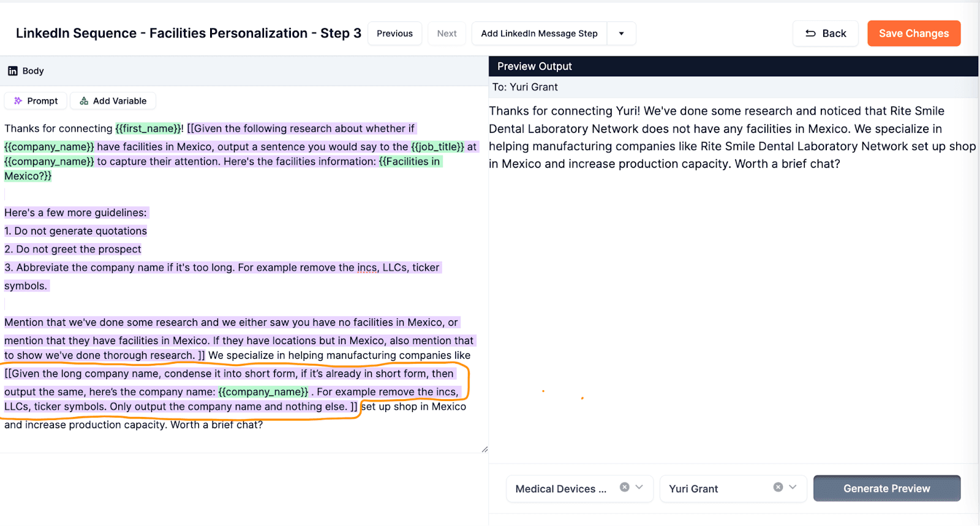
Task: Click the 'Abbreviate the company name' guideline line
Action: 222,277
